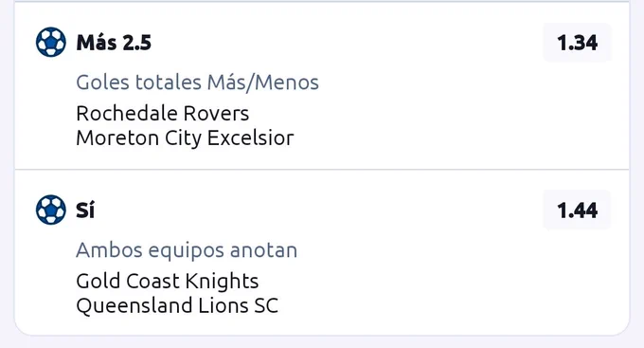Open the Gold Coast Knights team name
The width and height of the screenshot is (644, 348).
(x=168, y=282)
